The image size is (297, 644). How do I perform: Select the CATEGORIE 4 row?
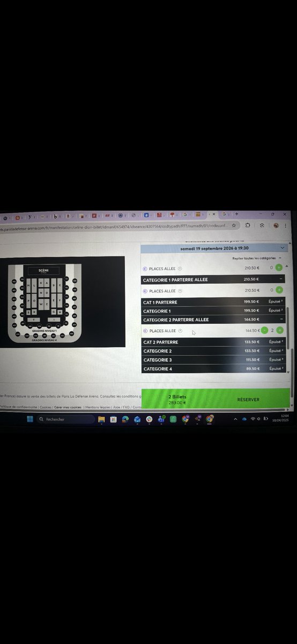pyautogui.click(x=213, y=369)
